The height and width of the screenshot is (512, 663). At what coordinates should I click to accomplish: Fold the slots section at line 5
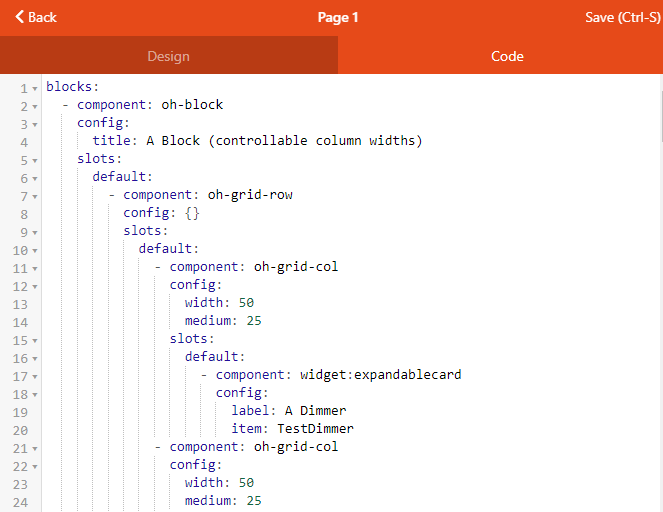pos(36,160)
